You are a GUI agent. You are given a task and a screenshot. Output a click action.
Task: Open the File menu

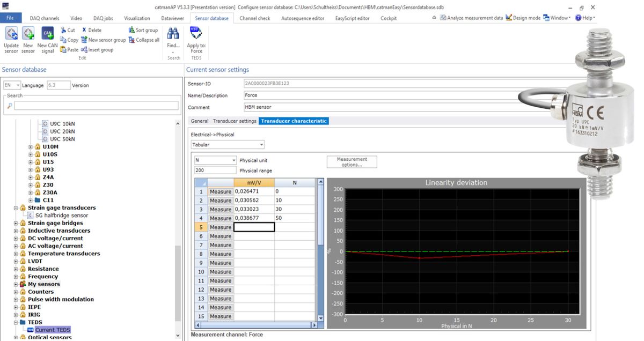click(x=11, y=18)
